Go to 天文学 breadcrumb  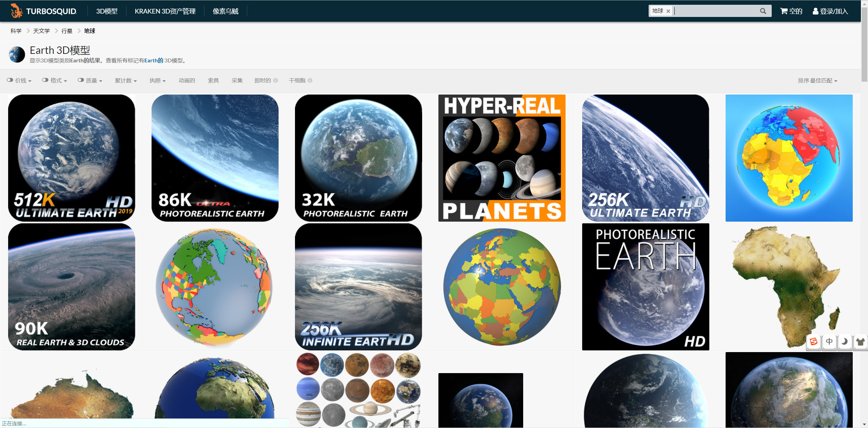pyautogui.click(x=41, y=31)
